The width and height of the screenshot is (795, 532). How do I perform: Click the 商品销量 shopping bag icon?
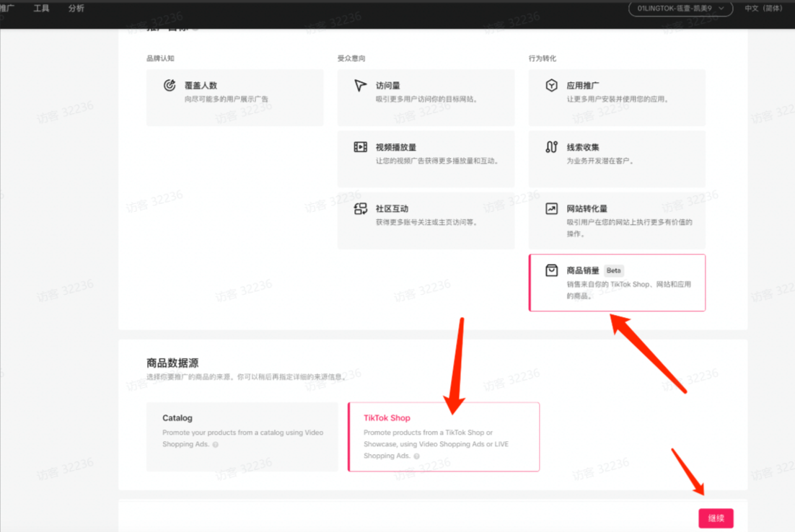(x=550, y=270)
